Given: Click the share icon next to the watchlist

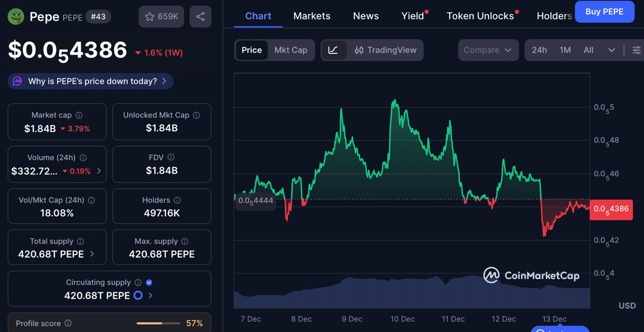Looking at the screenshot, I should pyautogui.click(x=200, y=17).
